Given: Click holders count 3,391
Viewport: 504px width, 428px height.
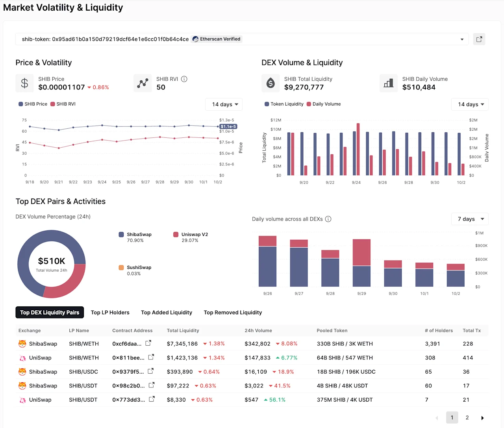Looking at the screenshot, I should click(432, 344).
